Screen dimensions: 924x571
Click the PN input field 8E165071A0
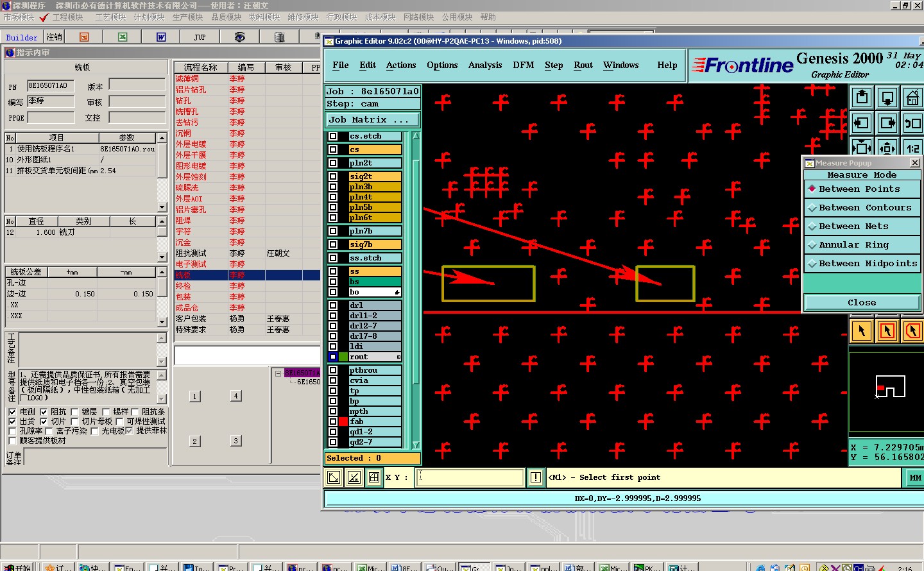coord(51,85)
